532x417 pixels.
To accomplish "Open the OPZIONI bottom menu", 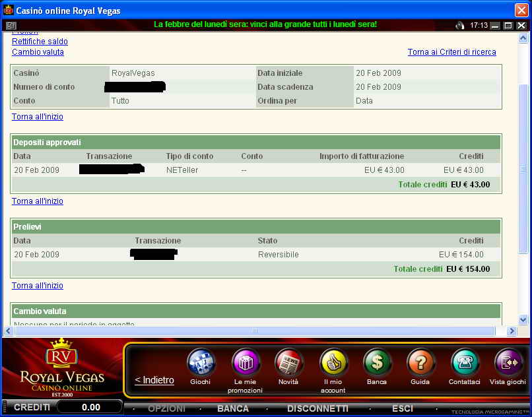I will pos(166,408).
